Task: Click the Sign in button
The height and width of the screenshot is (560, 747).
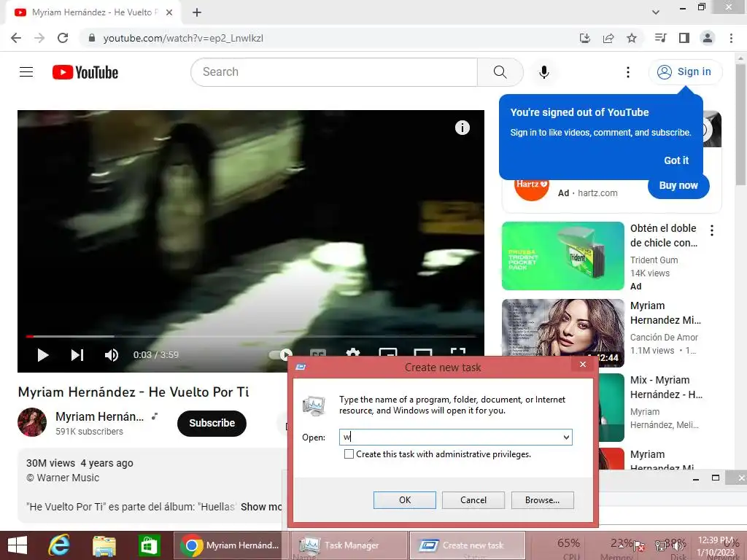Action: 685,72
